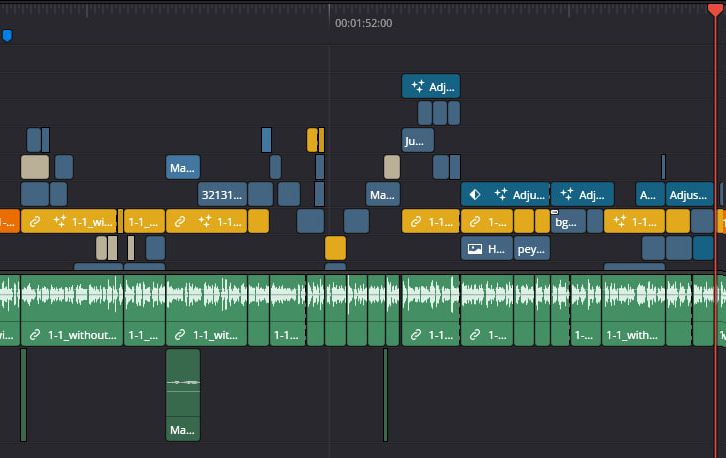This screenshot has width=726, height=458.
Task: Click the image icon on H... clip
Action: coord(475,249)
